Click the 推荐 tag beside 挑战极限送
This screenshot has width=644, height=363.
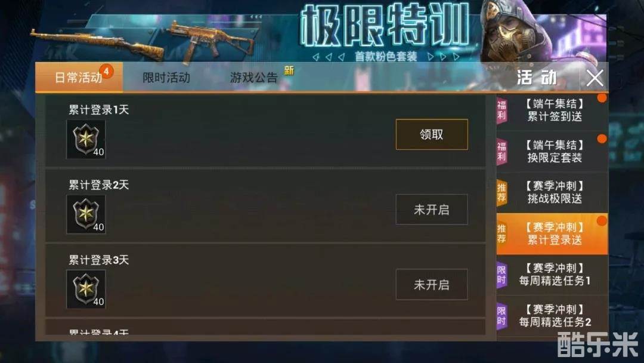point(501,193)
